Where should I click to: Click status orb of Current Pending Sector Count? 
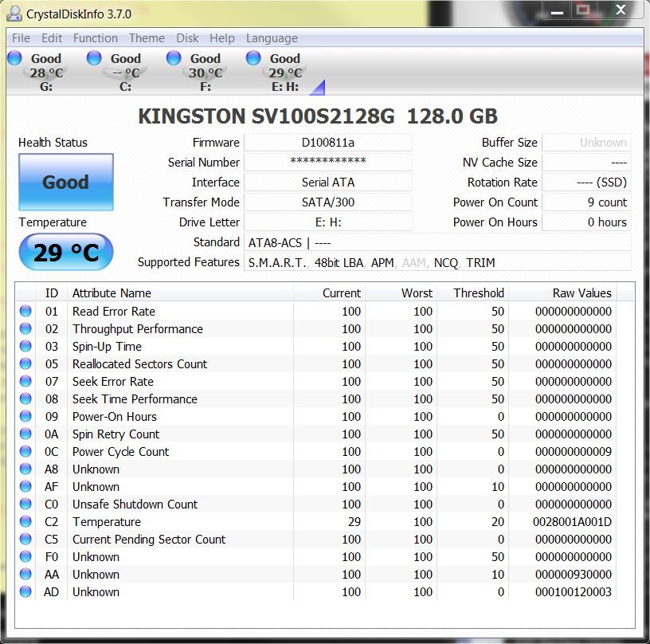click(x=25, y=539)
